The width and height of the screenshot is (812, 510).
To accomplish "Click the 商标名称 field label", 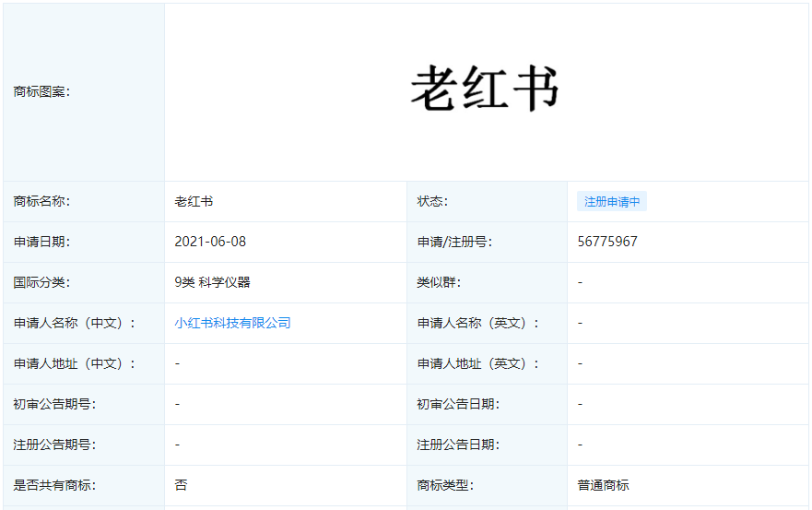I will coord(42,201).
